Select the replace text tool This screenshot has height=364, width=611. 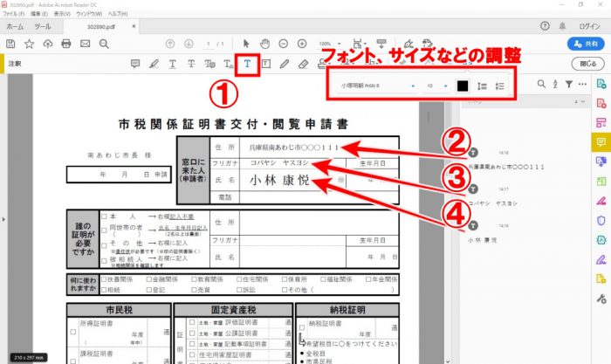click(x=209, y=64)
